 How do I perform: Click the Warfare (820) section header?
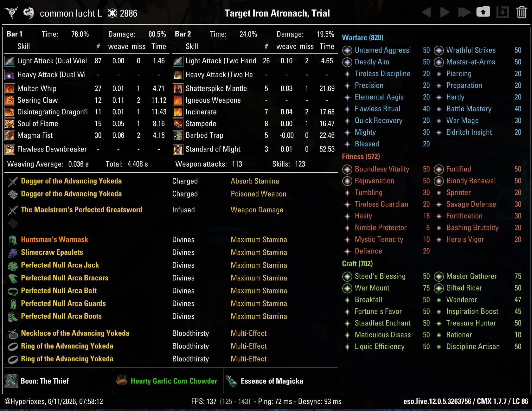[362, 38]
